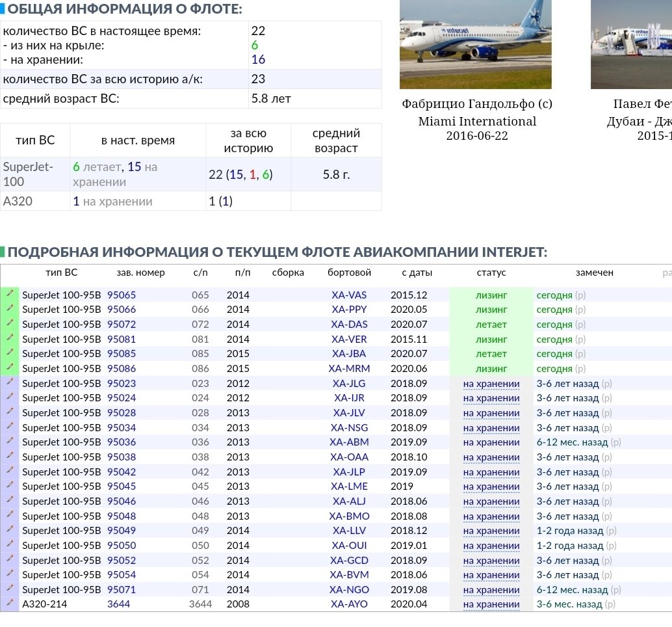
Task: Click 'замечен' column header
Action: click(594, 273)
